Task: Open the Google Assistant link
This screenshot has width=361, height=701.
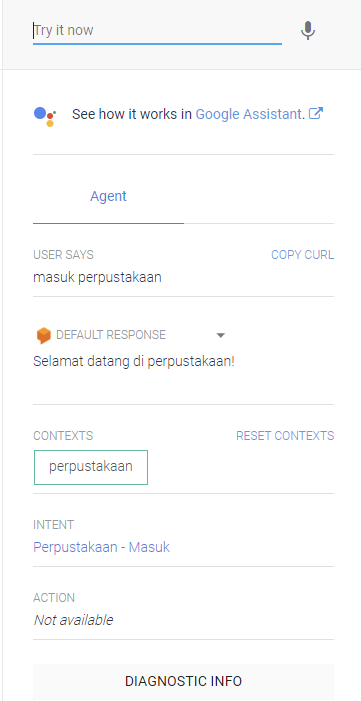Action: tap(249, 114)
